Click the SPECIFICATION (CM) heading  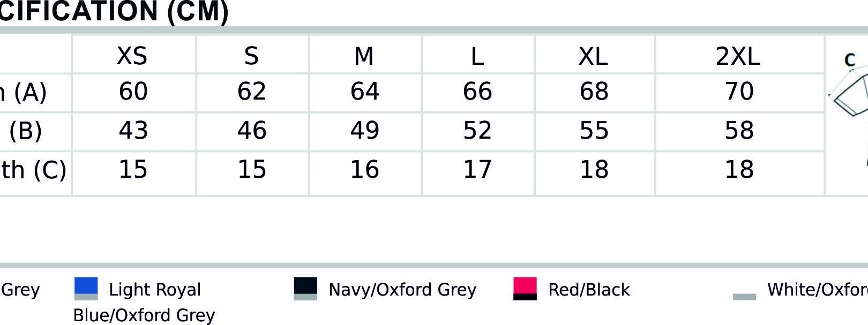[x=114, y=11]
